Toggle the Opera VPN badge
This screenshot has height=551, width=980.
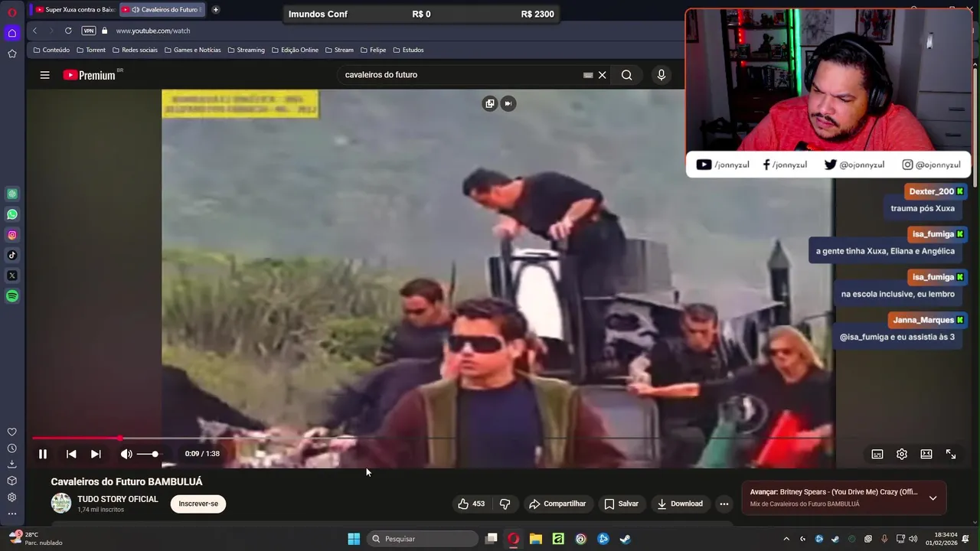pos(89,31)
